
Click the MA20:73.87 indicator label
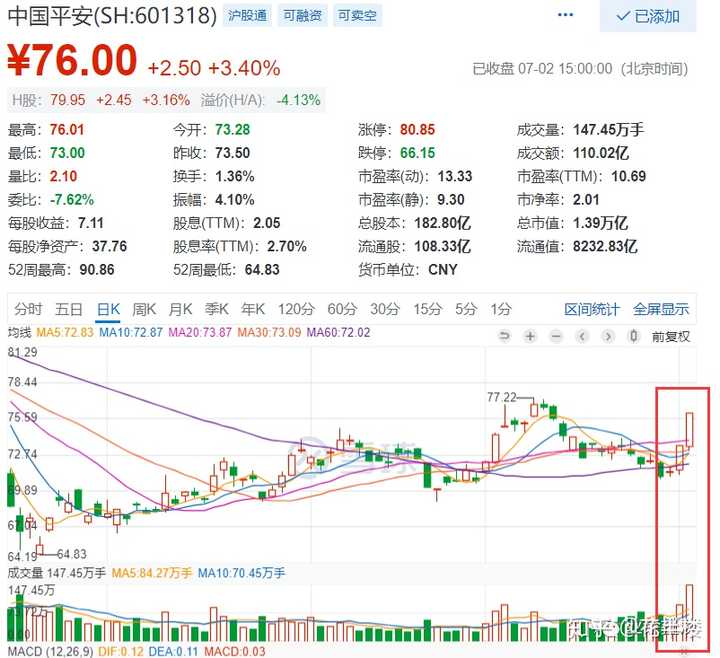[x=200, y=332]
